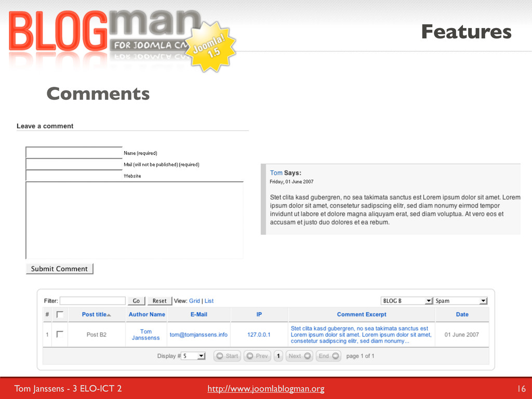Image resolution: width=532 pixels, height=399 pixels.
Task: Click the Go button beside Filter
Action: coord(137,301)
